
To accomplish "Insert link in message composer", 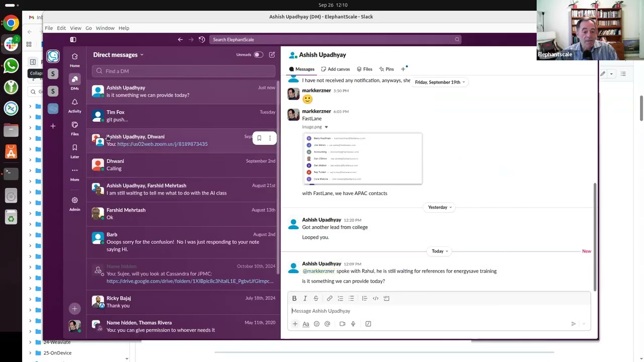I will [x=330, y=298].
